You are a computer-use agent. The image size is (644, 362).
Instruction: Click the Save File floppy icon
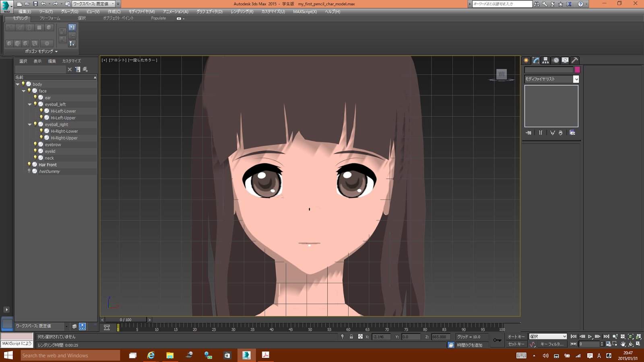pos(35,4)
